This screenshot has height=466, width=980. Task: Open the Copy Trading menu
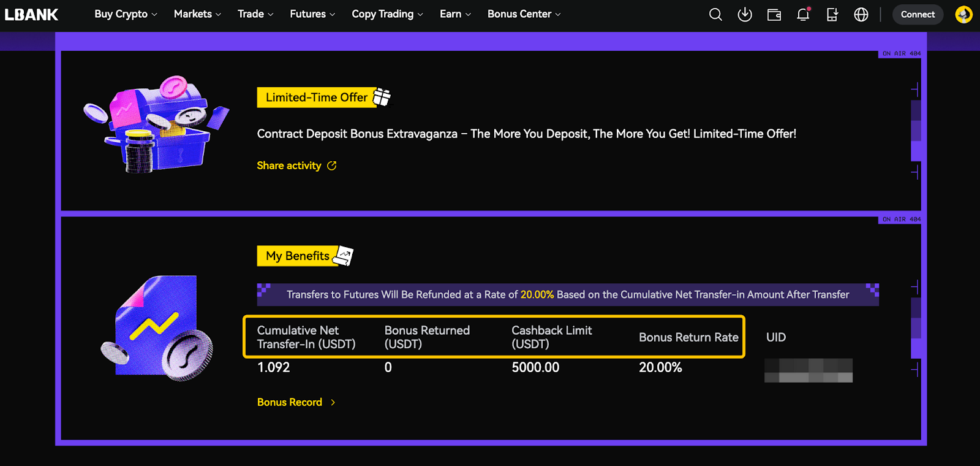click(387, 14)
